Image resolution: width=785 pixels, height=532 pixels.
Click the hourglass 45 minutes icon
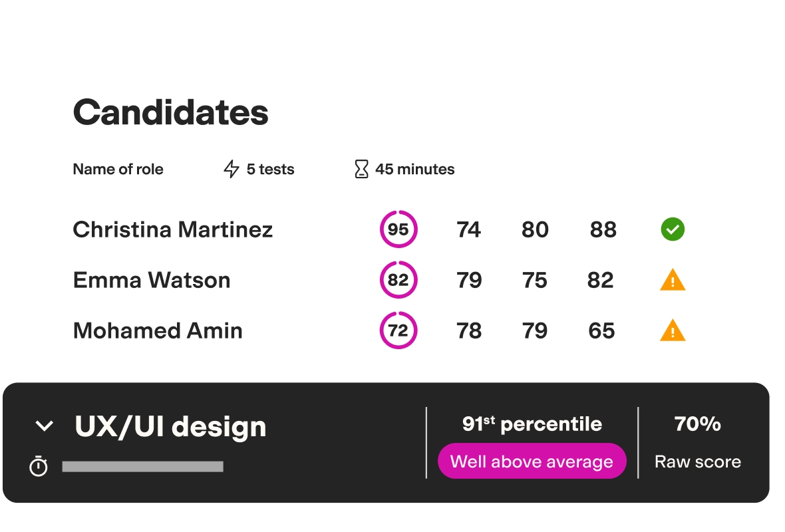(361, 169)
